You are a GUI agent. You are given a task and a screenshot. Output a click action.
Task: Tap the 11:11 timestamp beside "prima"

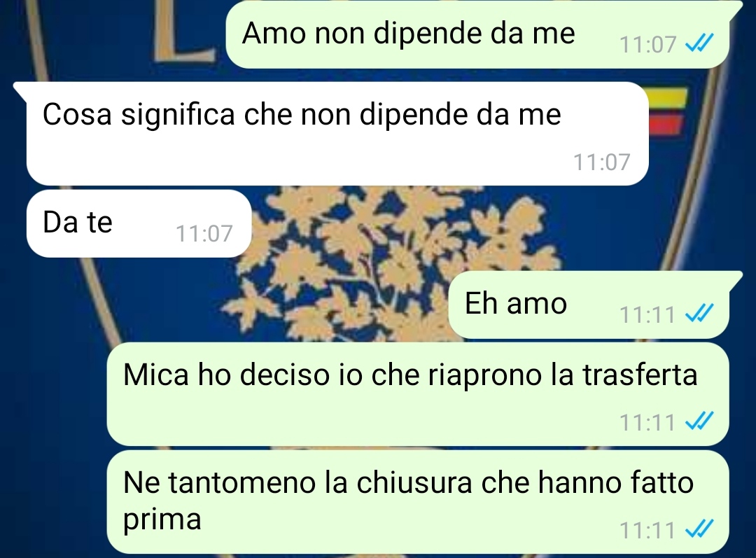click(x=647, y=530)
